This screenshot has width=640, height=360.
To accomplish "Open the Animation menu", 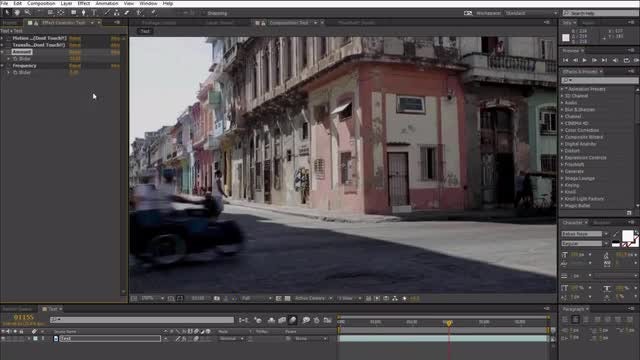I will click(107, 3).
